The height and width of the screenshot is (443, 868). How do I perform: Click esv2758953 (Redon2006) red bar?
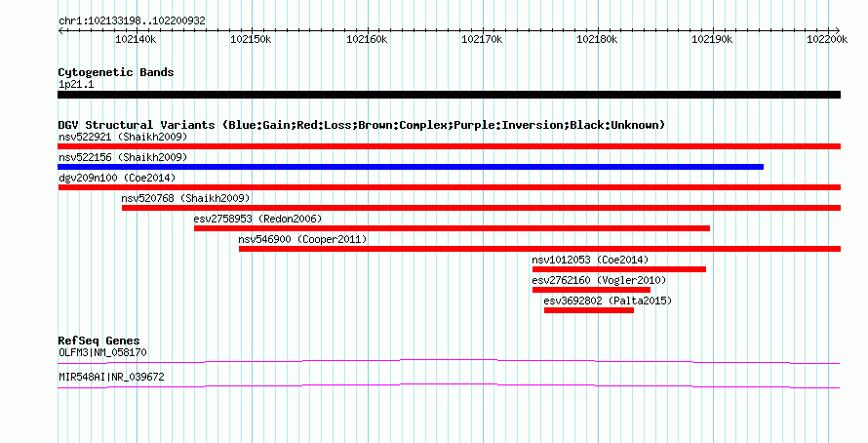[452, 228]
